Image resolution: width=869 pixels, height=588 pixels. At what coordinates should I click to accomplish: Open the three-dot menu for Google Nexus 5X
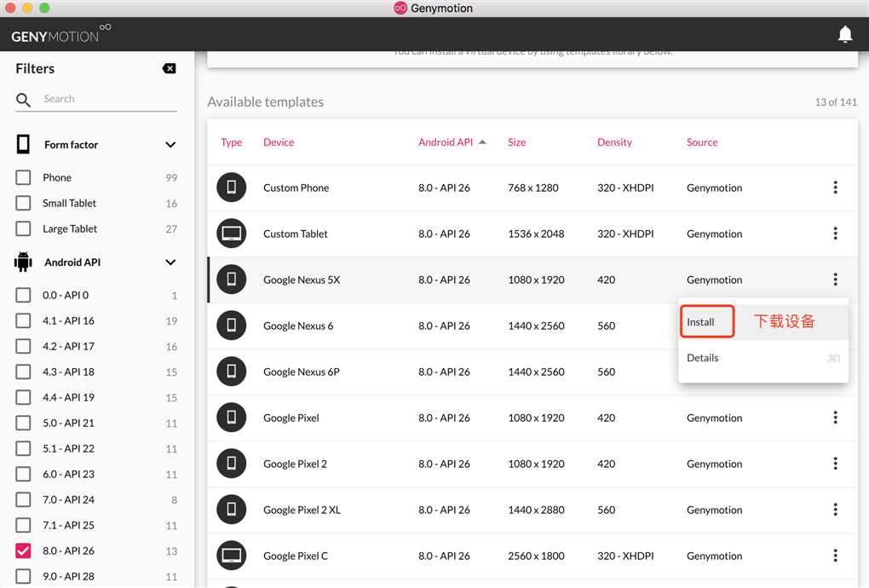(835, 280)
